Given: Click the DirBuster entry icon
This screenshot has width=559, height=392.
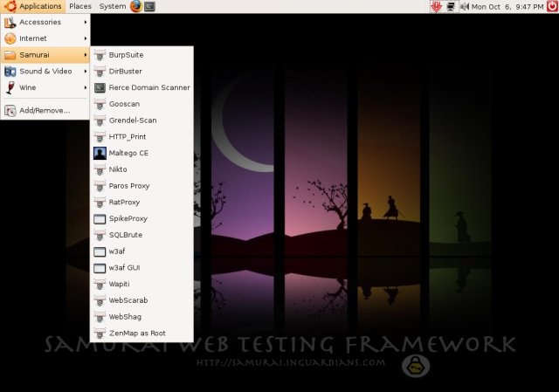Looking at the screenshot, I should click(x=100, y=72).
